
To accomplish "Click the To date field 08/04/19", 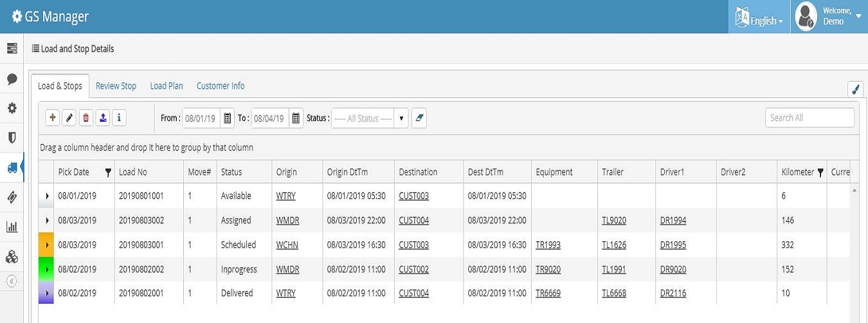I will pos(270,118).
